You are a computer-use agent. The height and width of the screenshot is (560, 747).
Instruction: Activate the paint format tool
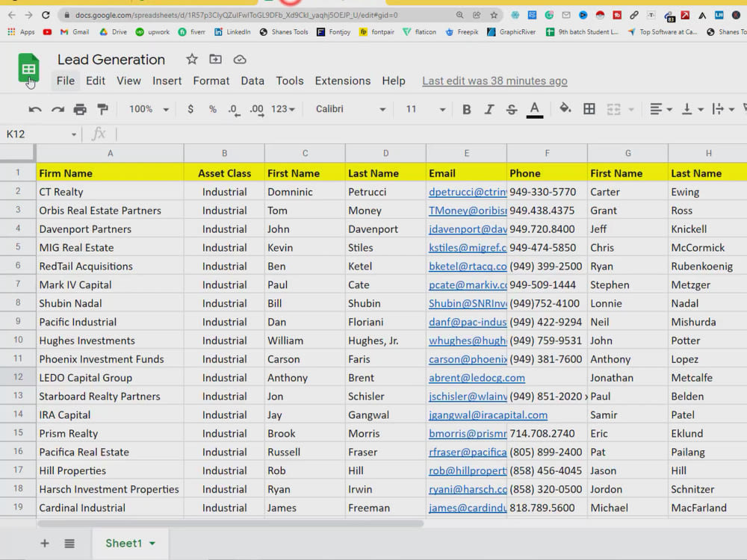coord(102,110)
